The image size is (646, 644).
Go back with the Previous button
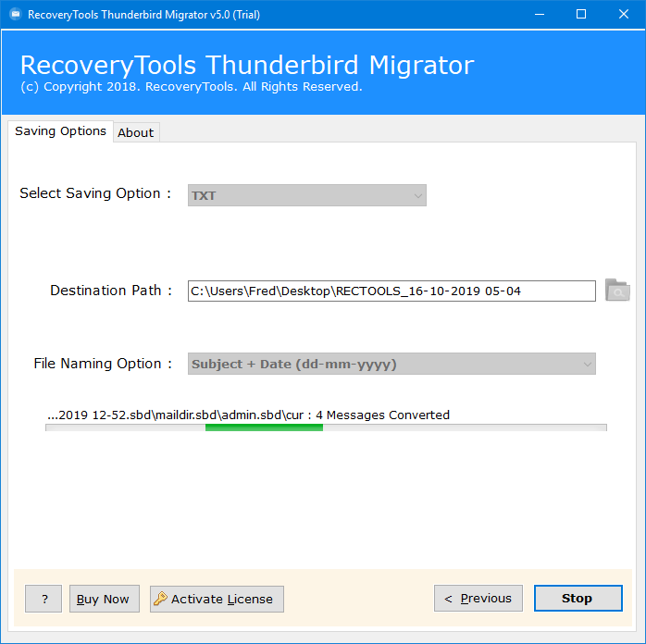478,598
